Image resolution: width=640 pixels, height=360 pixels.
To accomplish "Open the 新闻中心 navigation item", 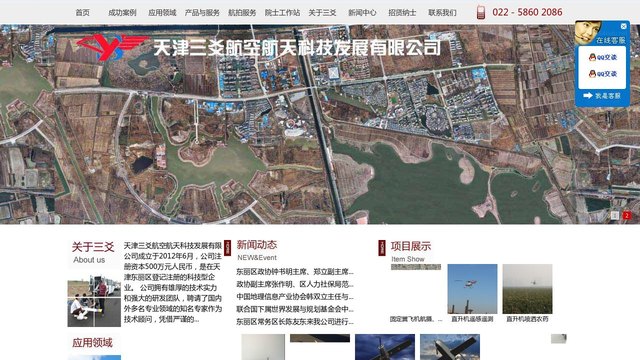I will tap(362, 13).
